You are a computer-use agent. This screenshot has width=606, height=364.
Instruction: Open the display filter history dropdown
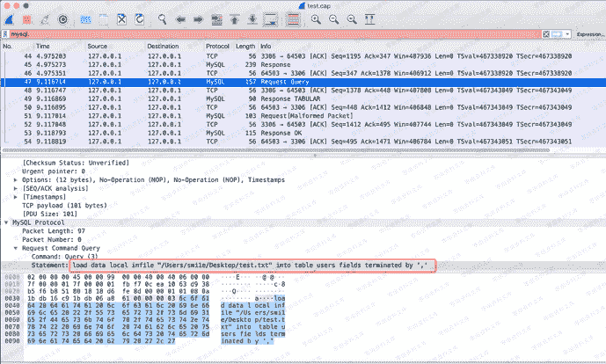pyautogui.click(x=566, y=33)
